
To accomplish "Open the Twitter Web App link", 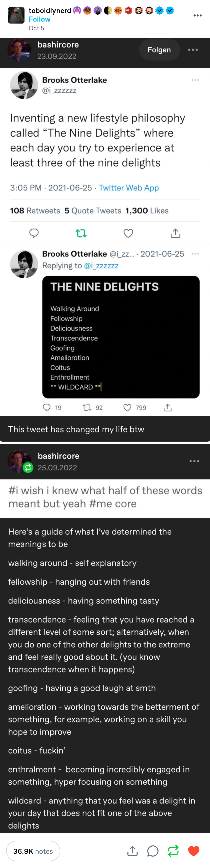I will (129, 188).
